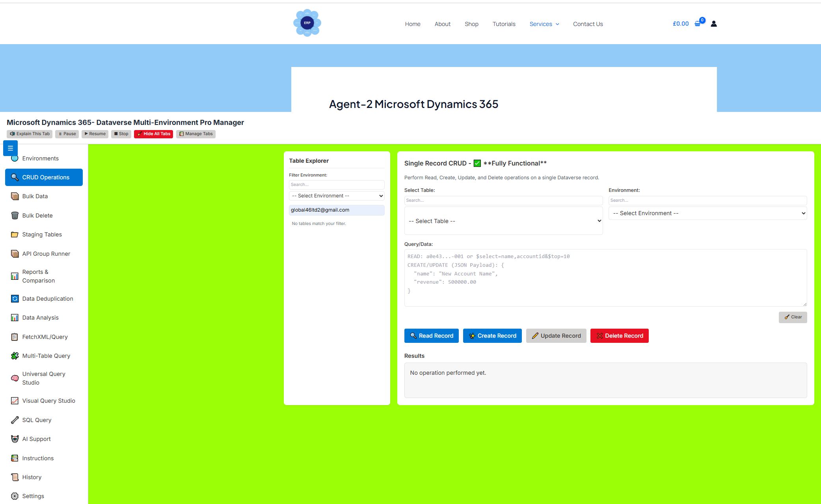Screen dimensions: 821x504
Task: Open the SQL Query tool
Action: [37, 420]
